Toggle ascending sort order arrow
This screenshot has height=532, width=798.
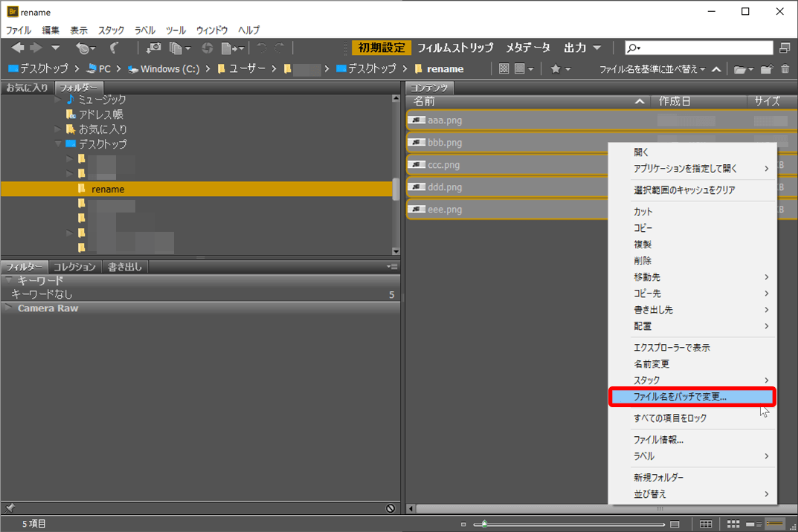click(x=716, y=69)
